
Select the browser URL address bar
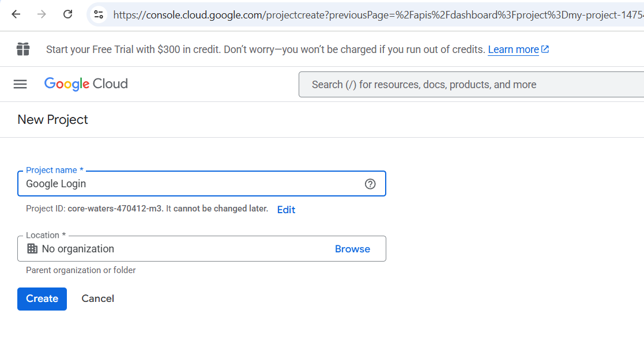coord(375,14)
